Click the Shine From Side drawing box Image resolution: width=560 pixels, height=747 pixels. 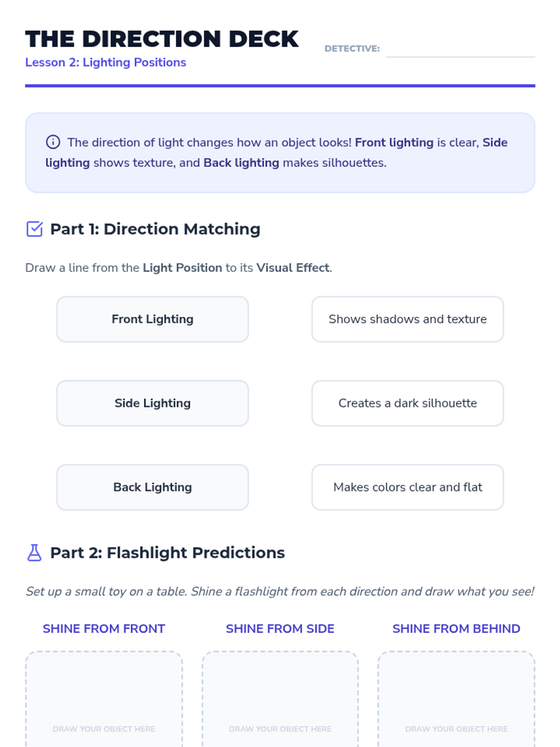(280, 696)
